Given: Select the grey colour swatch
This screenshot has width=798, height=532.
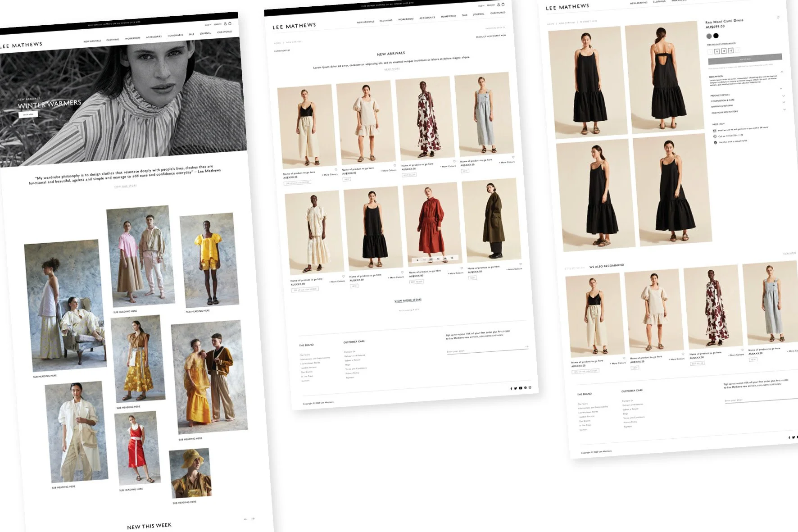Looking at the screenshot, I should tap(709, 36).
